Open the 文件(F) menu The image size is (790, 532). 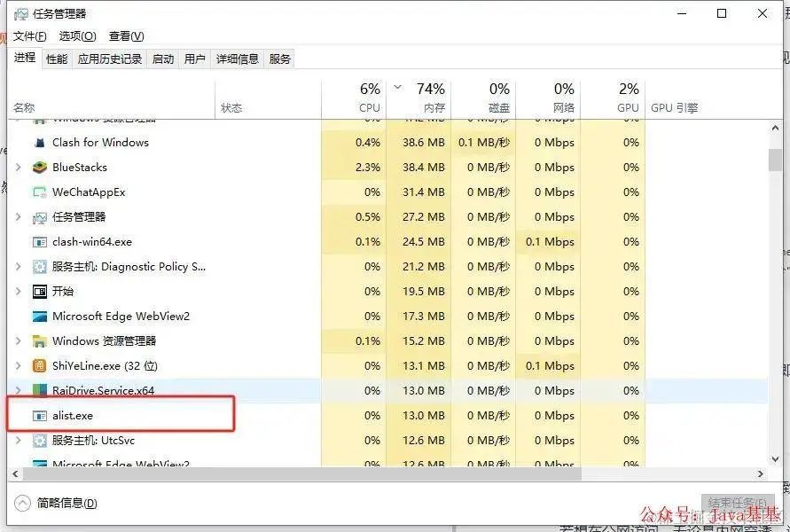point(30,36)
